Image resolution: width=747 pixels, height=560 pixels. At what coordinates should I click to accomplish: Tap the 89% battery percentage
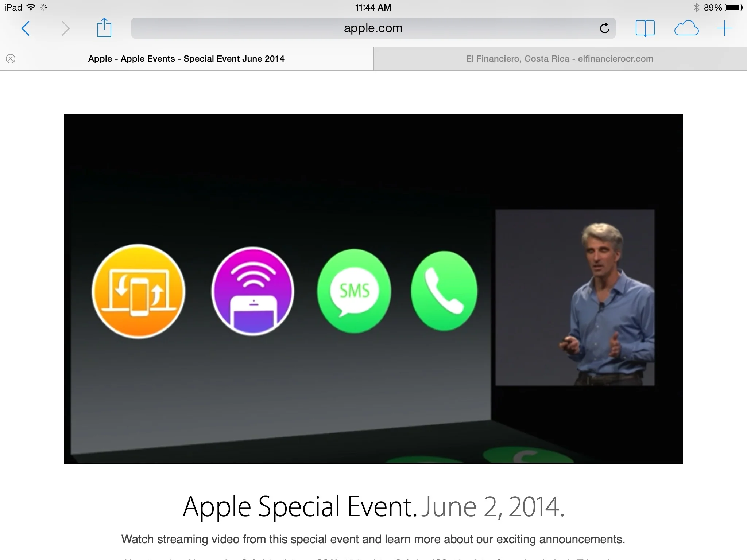[713, 8]
